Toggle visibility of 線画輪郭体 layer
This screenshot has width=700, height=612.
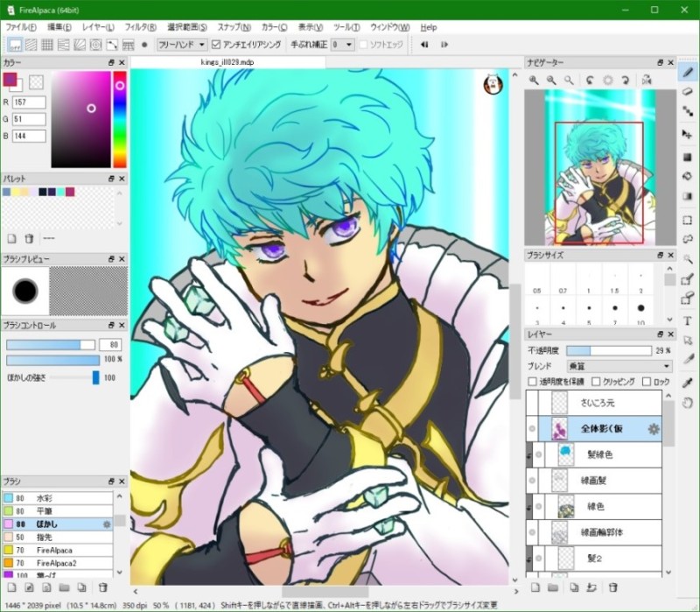(x=532, y=532)
